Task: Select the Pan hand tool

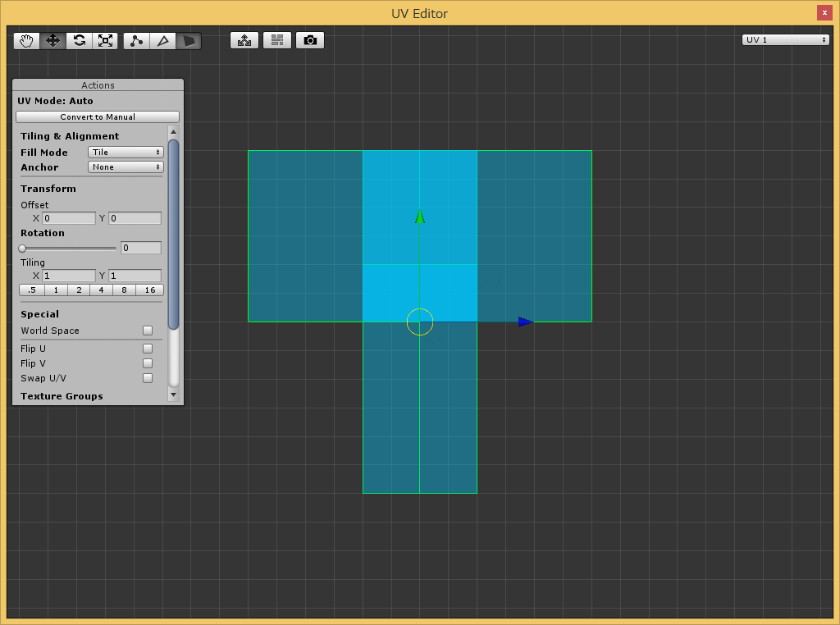Action: (27, 41)
